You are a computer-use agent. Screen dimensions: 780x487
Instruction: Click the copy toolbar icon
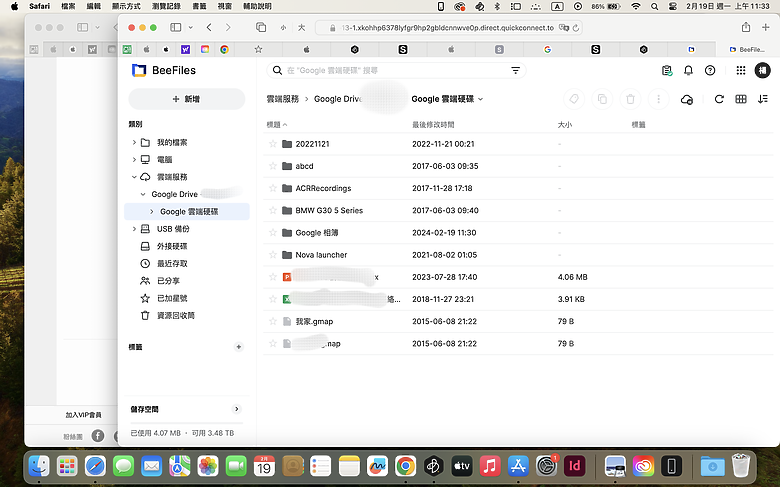602,99
